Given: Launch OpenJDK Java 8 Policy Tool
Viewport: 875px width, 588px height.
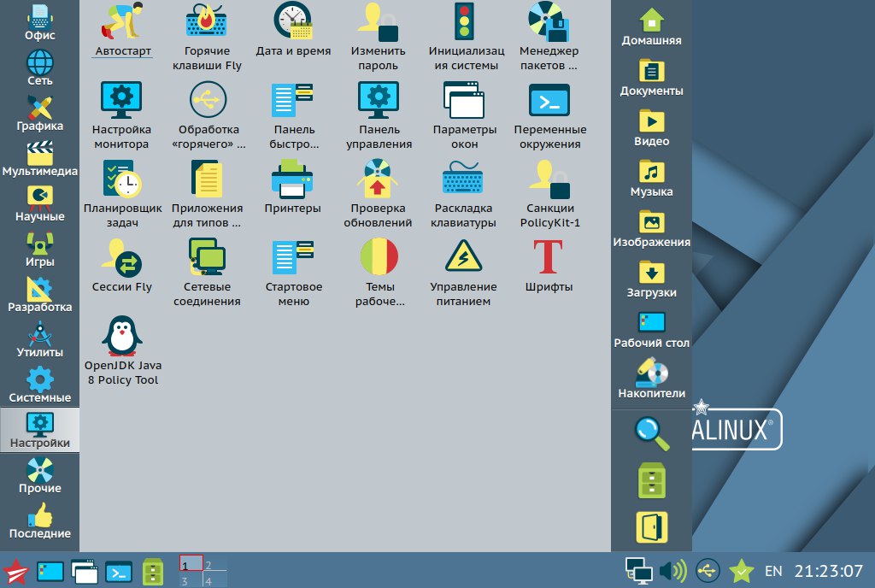Looking at the screenshot, I should (x=123, y=351).
